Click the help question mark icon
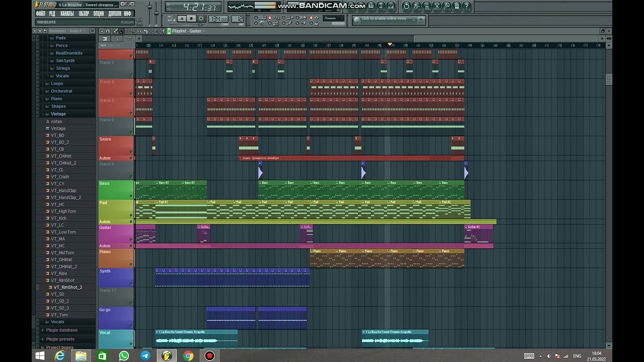644x362 pixels. coord(466,6)
